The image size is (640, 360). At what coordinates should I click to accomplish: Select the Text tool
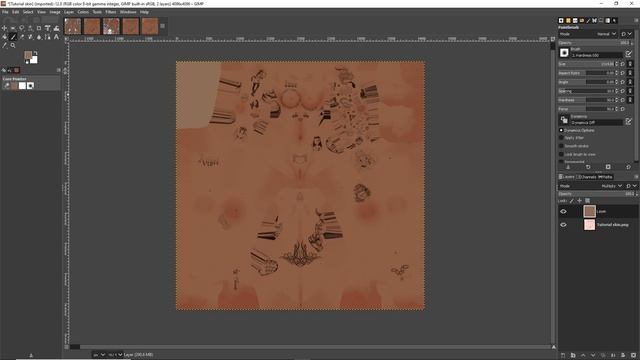pos(56,37)
